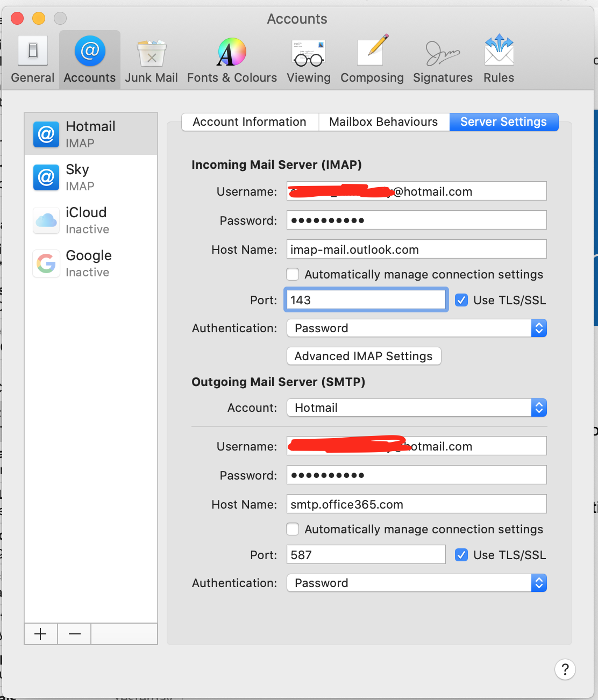
Task: Open Composing preferences with pencil icon
Action: (372, 60)
